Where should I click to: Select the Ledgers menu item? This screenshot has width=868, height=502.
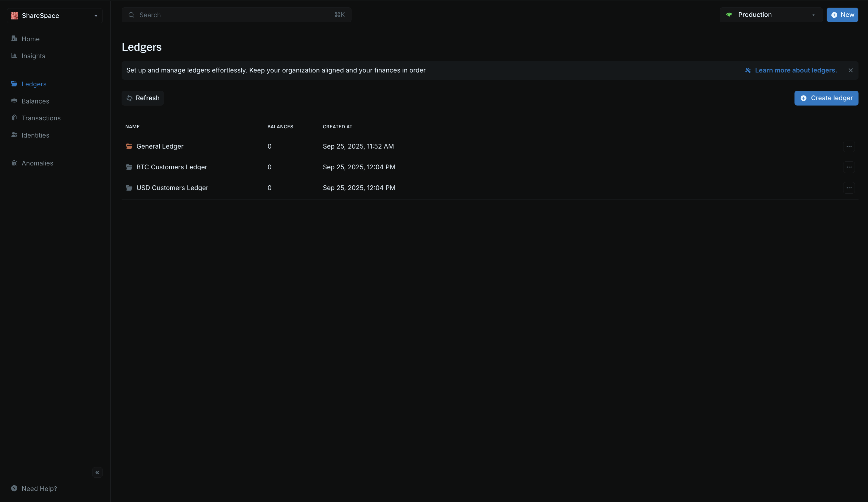(34, 84)
